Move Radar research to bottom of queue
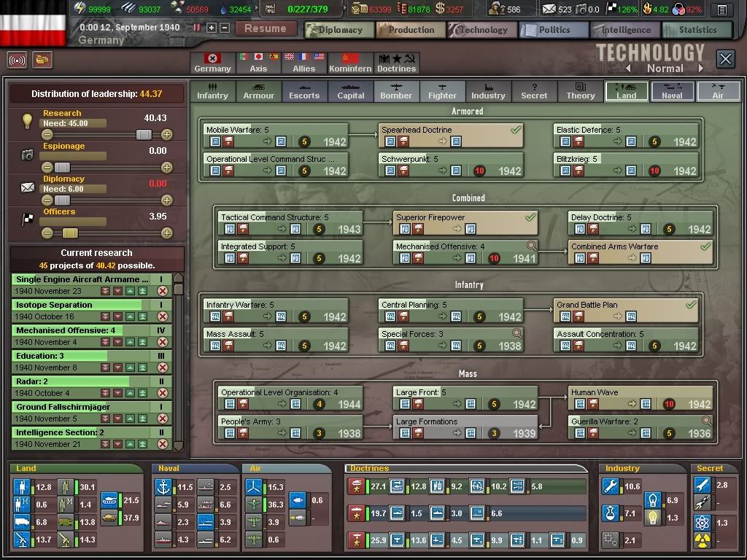Viewport: 747px width, 560px height. point(105,393)
